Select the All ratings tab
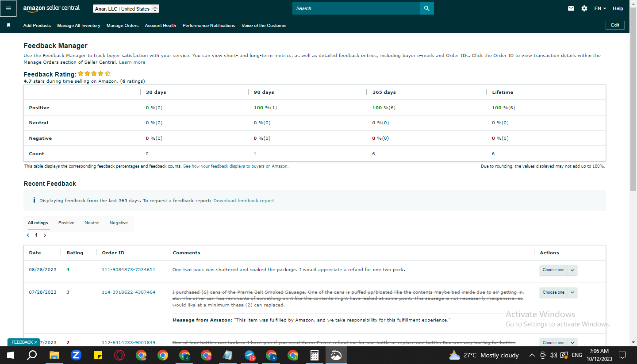 click(38, 223)
